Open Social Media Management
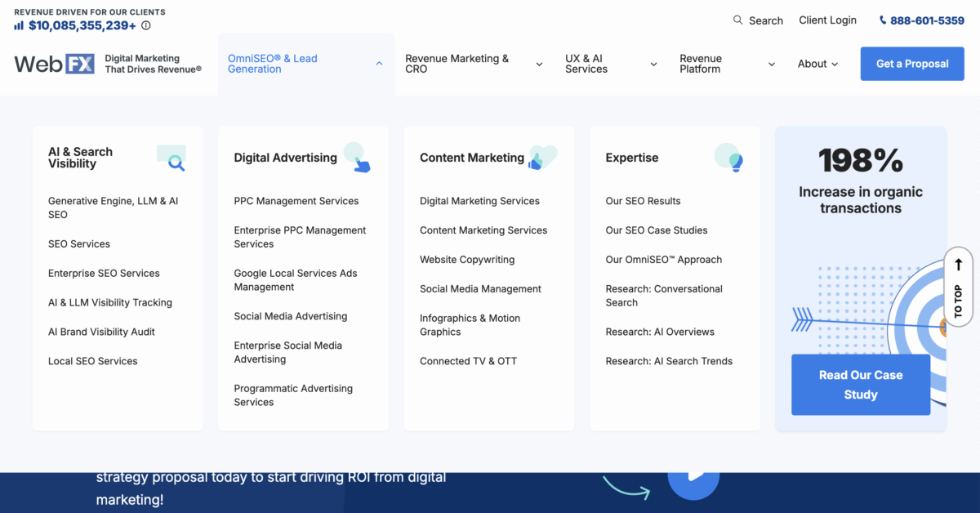The width and height of the screenshot is (980, 513). (481, 289)
